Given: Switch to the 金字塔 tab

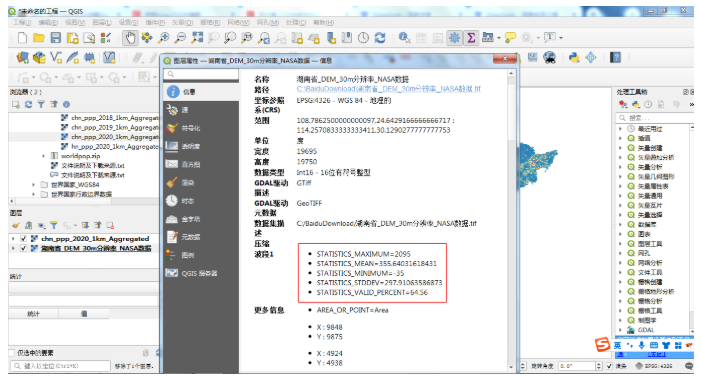Looking at the screenshot, I should [x=201, y=219].
